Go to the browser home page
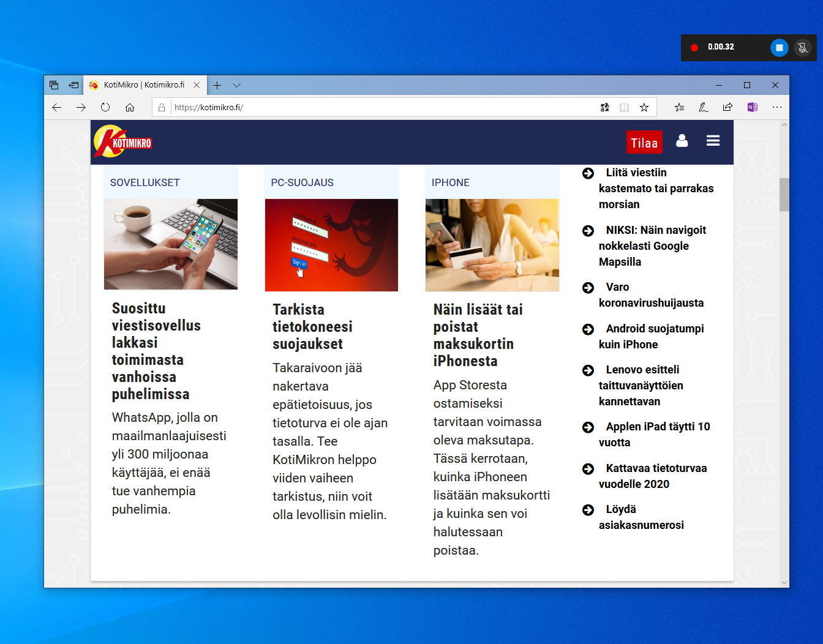 point(129,107)
